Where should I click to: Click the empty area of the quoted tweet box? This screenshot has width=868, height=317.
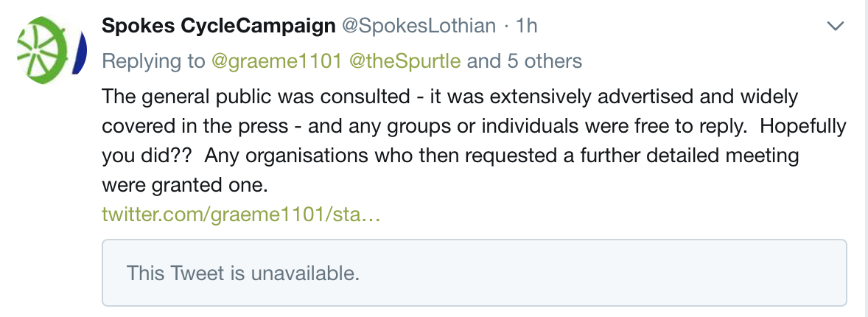pyautogui.click(x=603, y=273)
